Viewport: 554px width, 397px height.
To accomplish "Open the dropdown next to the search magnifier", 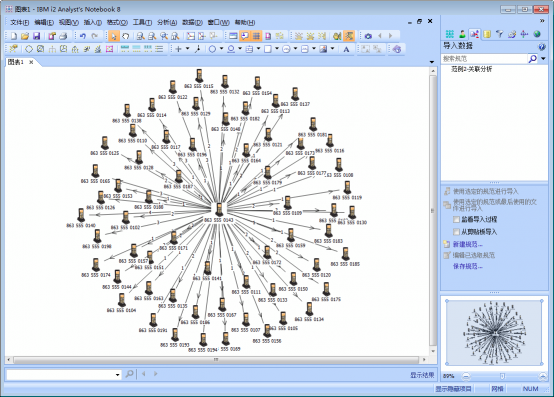I will pos(543,59).
